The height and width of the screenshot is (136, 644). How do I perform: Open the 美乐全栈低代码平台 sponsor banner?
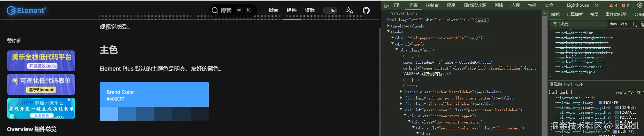tap(41, 61)
